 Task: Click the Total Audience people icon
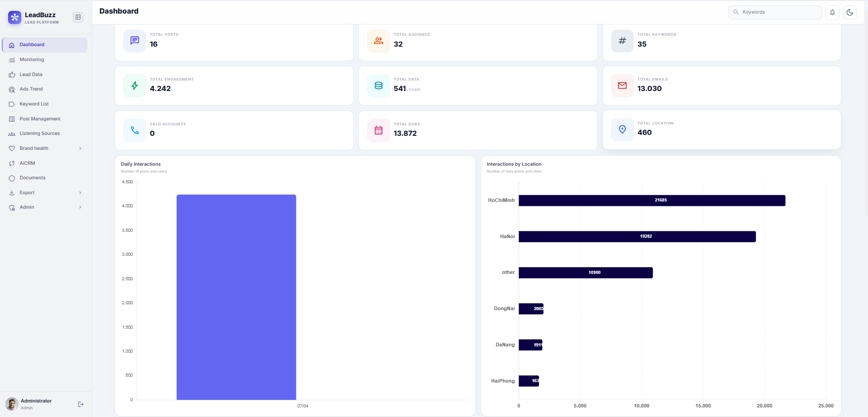[x=378, y=41]
